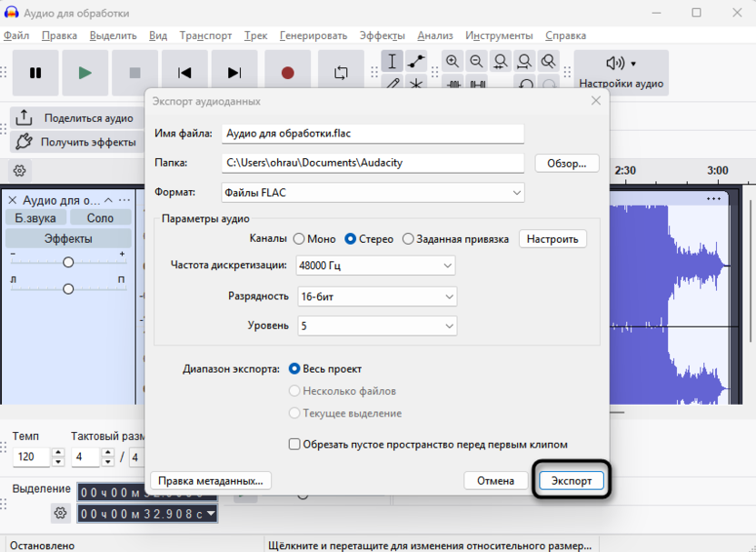Open the Generate menu
The image size is (756, 552).
pos(313,35)
